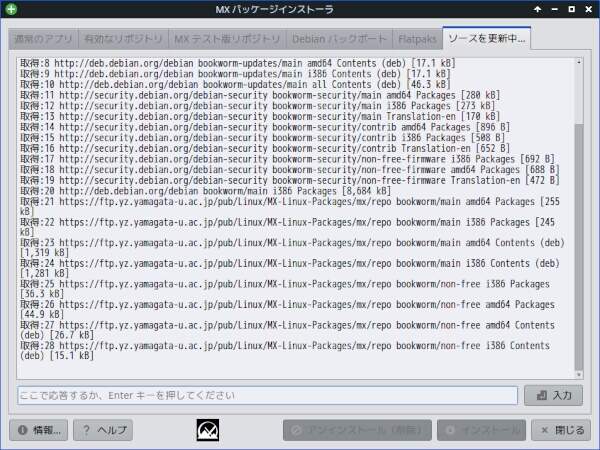Switch to the Flatpaks tab
600x450 pixels.
coord(416,39)
